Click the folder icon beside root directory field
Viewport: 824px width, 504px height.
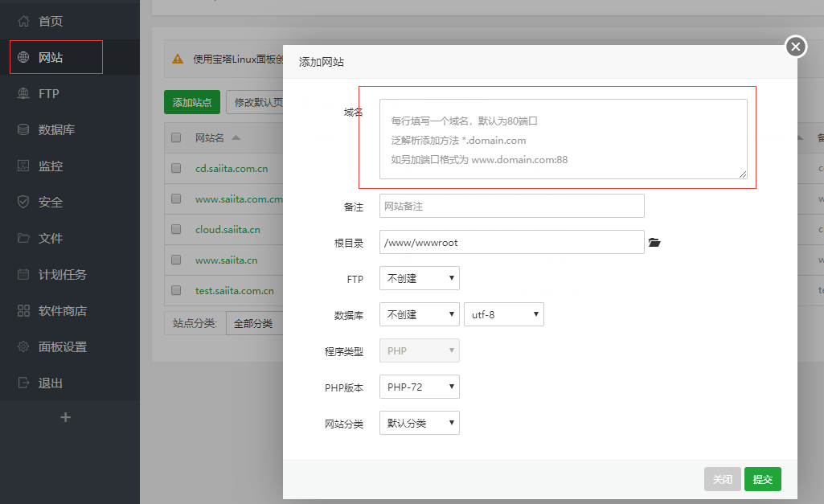click(654, 242)
